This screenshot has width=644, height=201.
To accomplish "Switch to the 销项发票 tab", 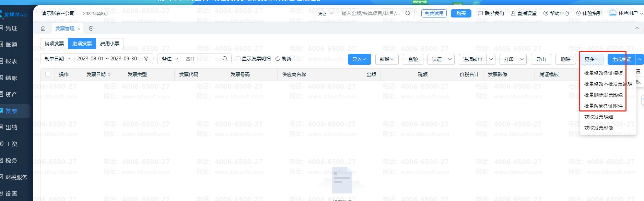I will coord(54,44).
